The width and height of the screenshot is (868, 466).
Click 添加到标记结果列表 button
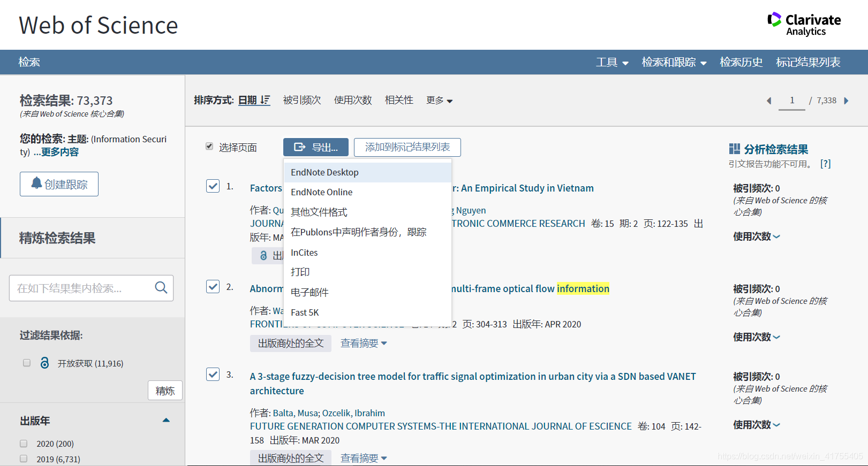pos(407,147)
